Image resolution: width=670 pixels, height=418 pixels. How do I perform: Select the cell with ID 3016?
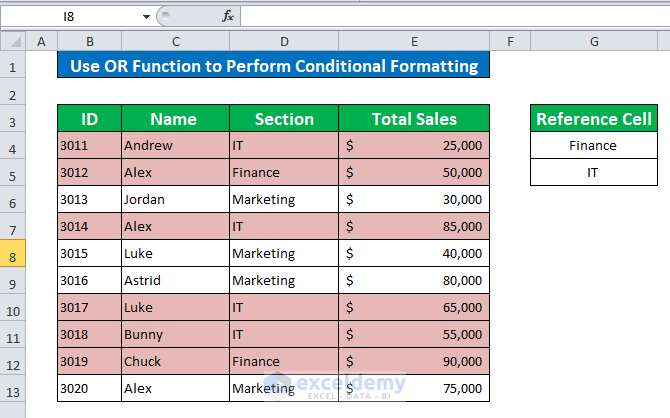click(x=89, y=281)
